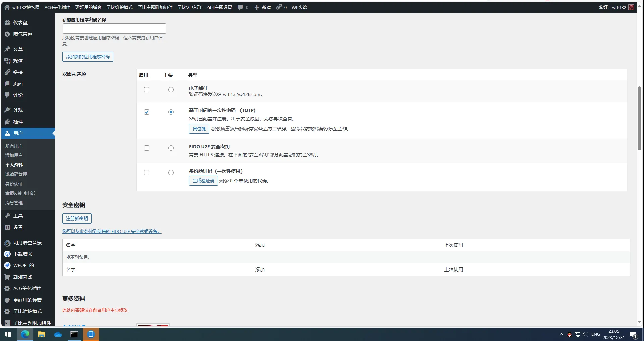Click the 生成验证码 button

point(203,181)
